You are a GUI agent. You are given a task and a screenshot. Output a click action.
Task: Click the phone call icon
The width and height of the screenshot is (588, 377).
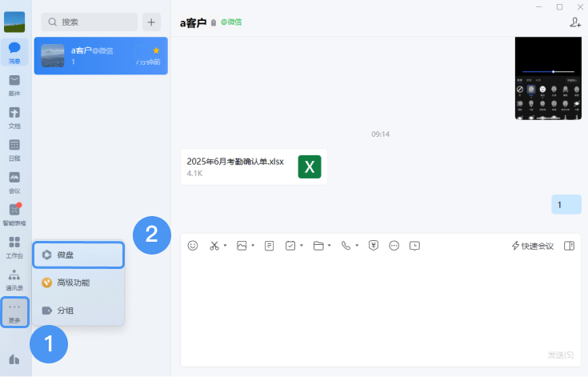(346, 246)
